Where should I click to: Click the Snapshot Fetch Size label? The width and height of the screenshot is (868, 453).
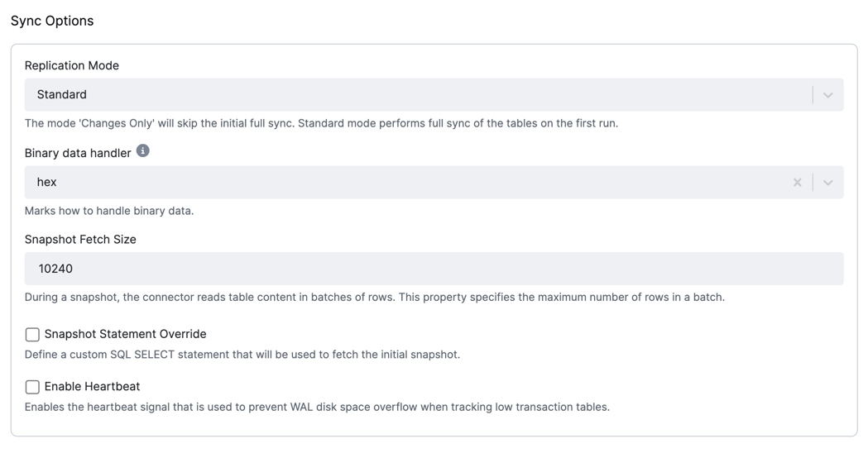(80, 240)
